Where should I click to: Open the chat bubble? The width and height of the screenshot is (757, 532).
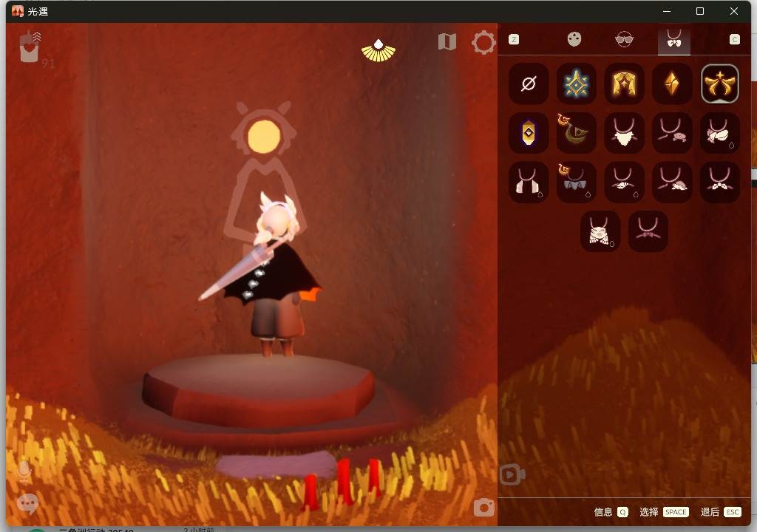click(x=27, y=504)
